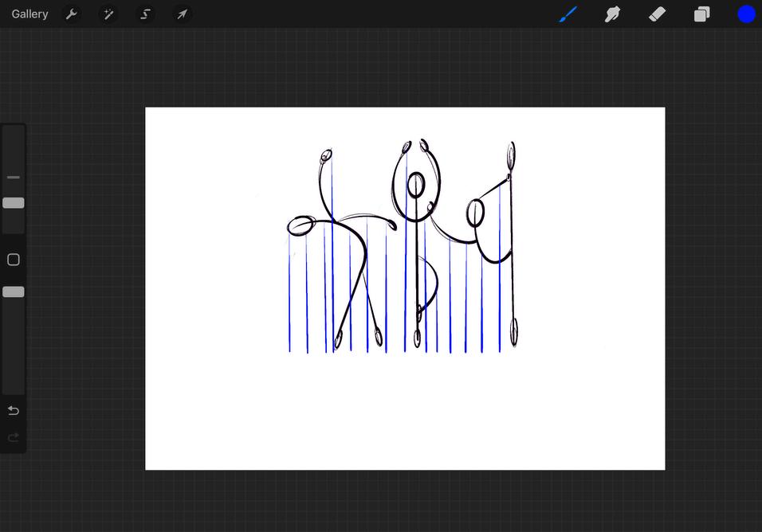
Task: Tap the small marker above the size slider
Action: pos(13,177)
